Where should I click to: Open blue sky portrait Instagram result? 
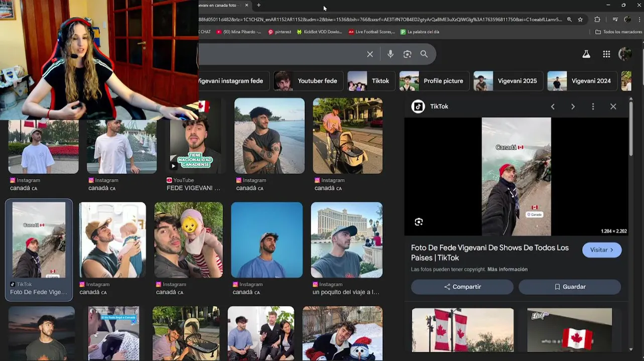(267, 240)
